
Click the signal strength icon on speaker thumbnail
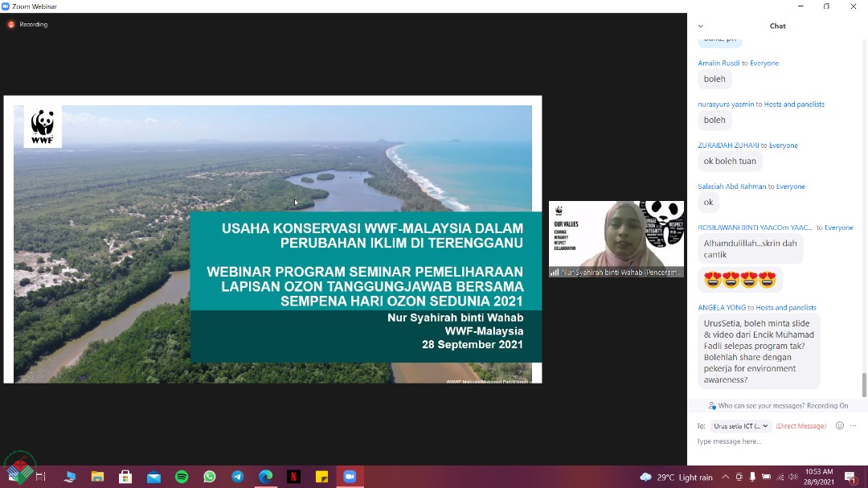(554, 272)
